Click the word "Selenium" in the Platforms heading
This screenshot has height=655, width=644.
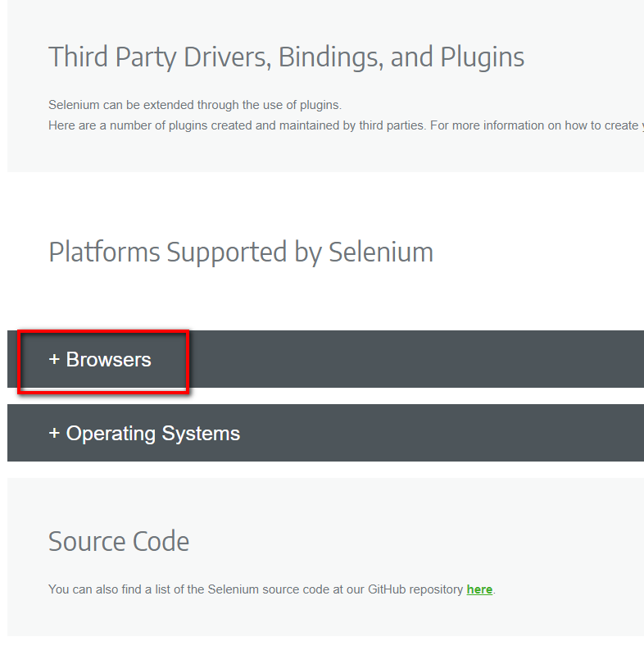(381, 252)
